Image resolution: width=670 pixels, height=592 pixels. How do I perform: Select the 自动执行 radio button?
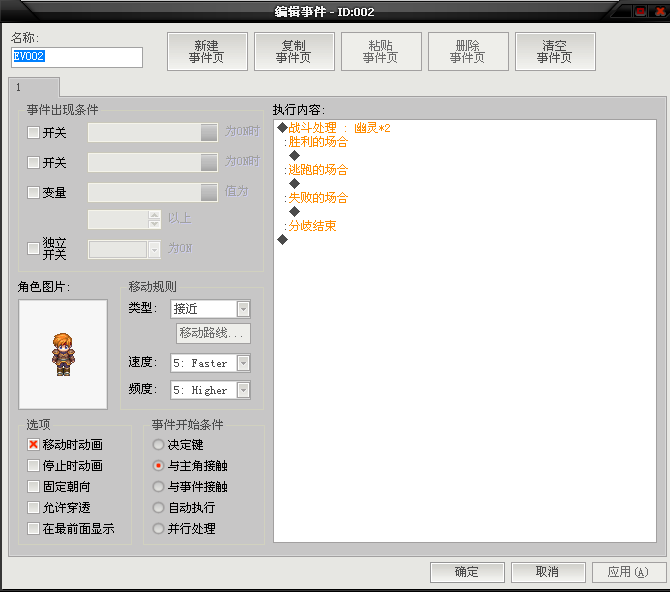click(x=158, y=507)
